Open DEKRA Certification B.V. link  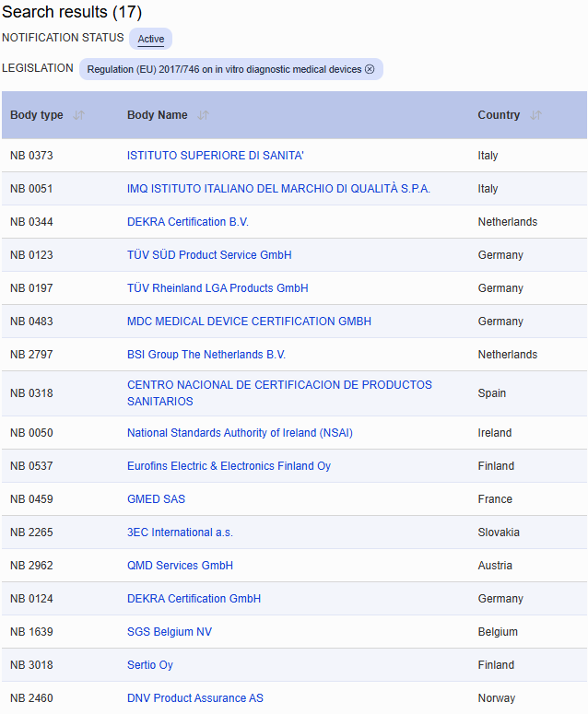pos(188,222)
